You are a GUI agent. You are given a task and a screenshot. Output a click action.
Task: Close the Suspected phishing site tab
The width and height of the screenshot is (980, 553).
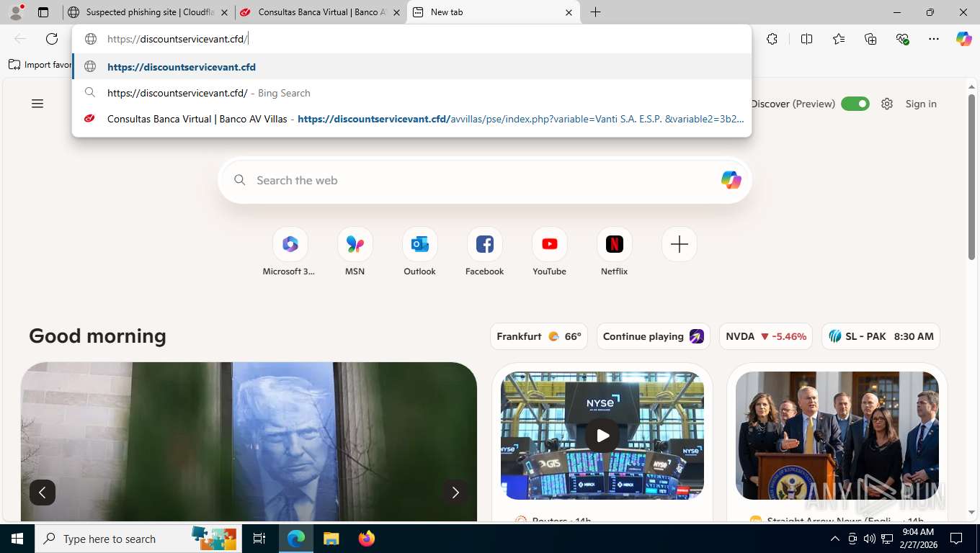pos(224,12)
